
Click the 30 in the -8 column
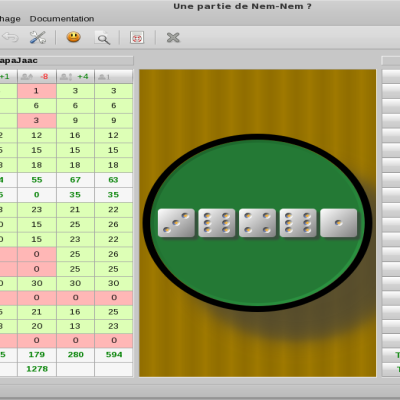pos(37,283)
